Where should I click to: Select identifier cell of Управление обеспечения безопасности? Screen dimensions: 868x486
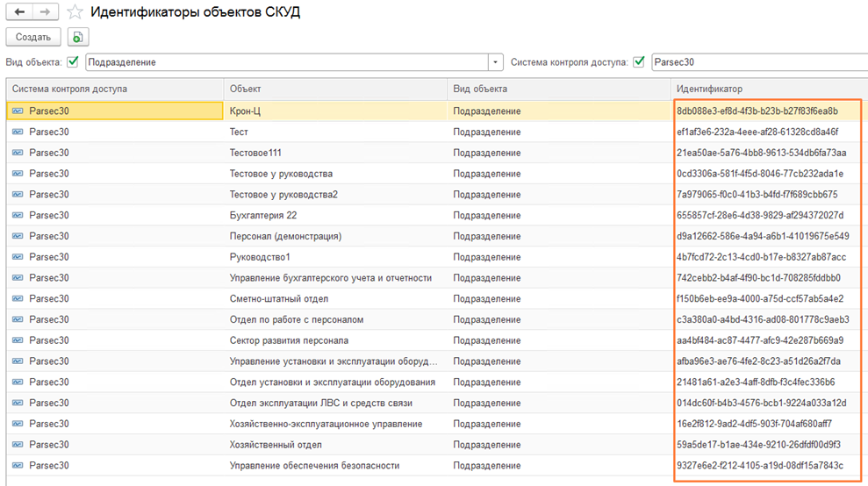click(760, 466)
